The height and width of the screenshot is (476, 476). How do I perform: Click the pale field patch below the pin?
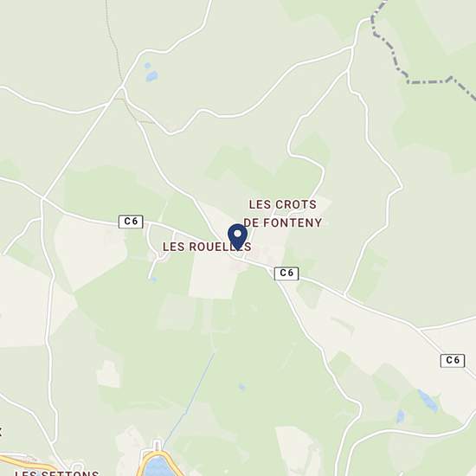[213, 278]
